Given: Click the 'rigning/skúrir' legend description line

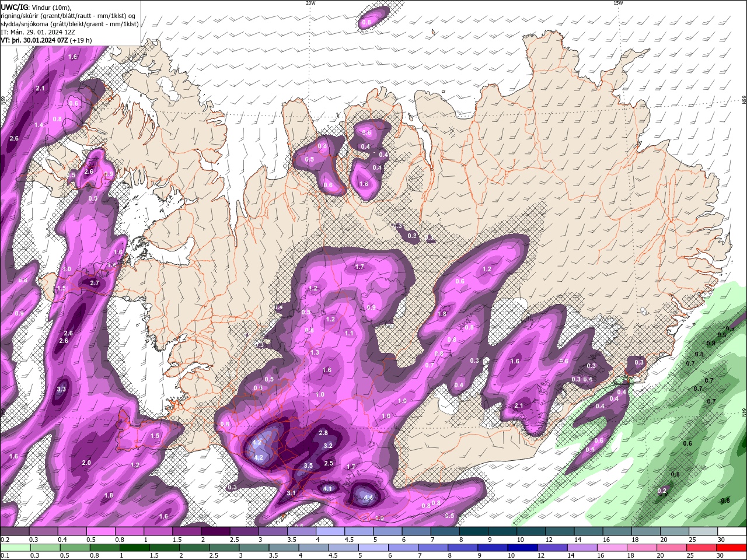Looking at the screenshot, I should (x=68, y=16).
